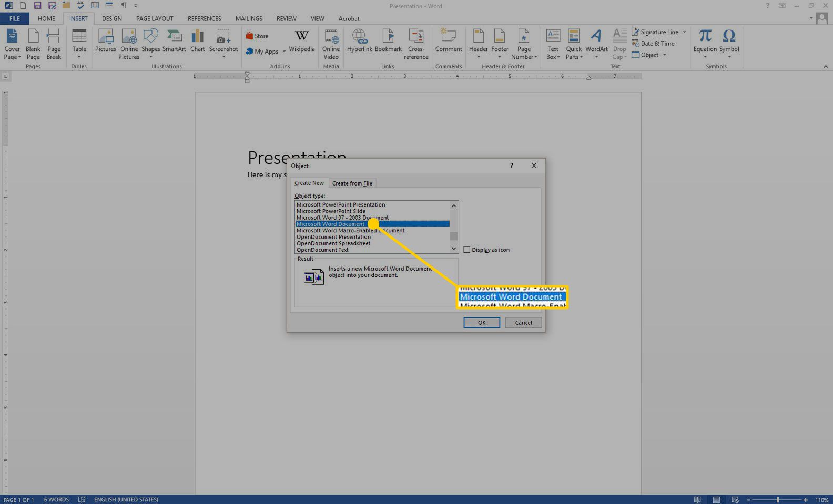Select OpenDocument Spreadsheet object type

(372, 243)
